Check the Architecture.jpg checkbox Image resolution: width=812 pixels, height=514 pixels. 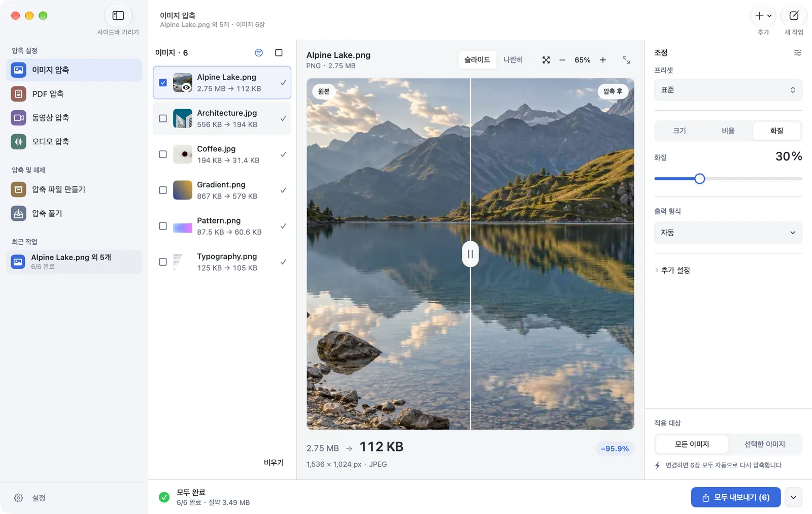163,118
